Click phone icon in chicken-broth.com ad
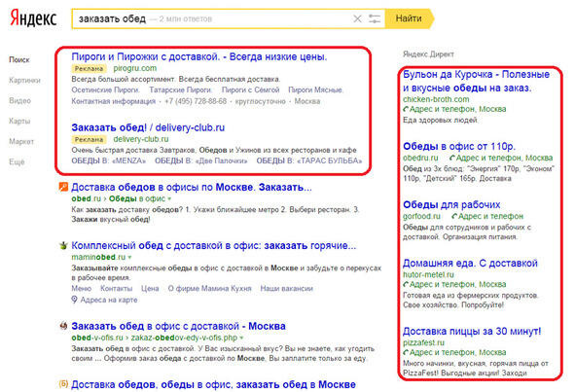The image size is (575, 392). (406, 109)
